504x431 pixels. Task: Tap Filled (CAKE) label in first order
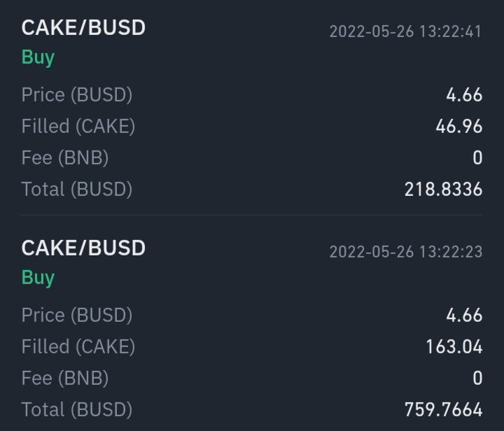coord(78,126)
